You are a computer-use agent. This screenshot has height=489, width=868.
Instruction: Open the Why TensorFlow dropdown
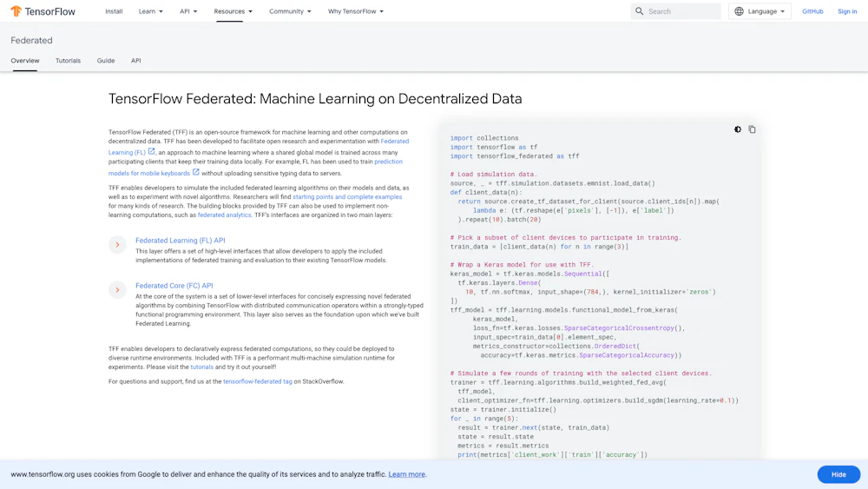(355, 11)
